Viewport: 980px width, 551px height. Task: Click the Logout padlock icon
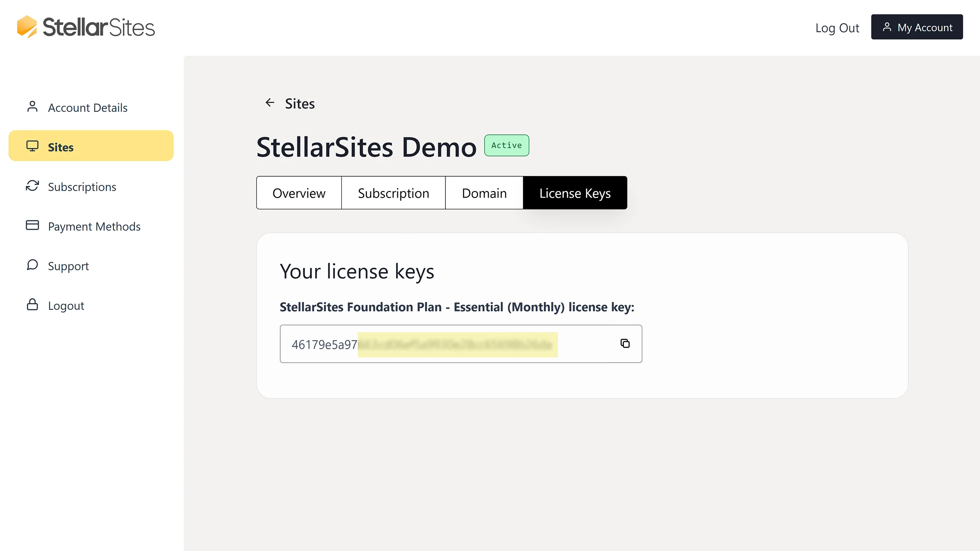click(32, 304)
